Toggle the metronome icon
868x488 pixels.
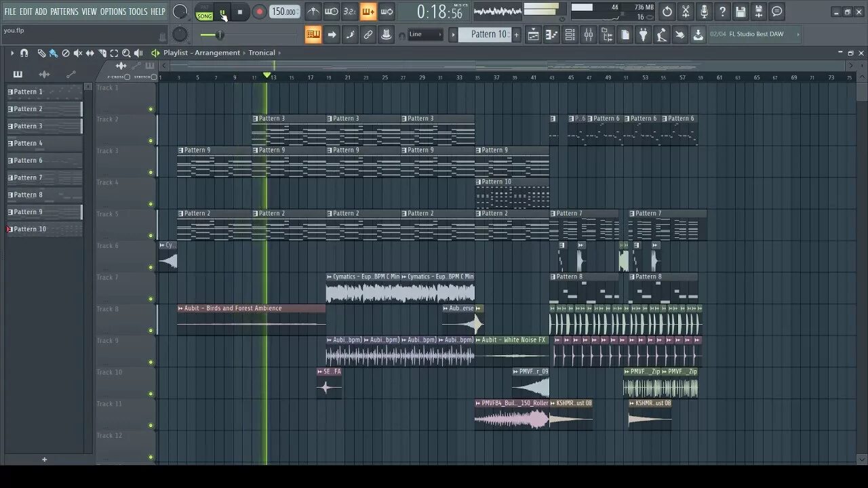[313, 12]
